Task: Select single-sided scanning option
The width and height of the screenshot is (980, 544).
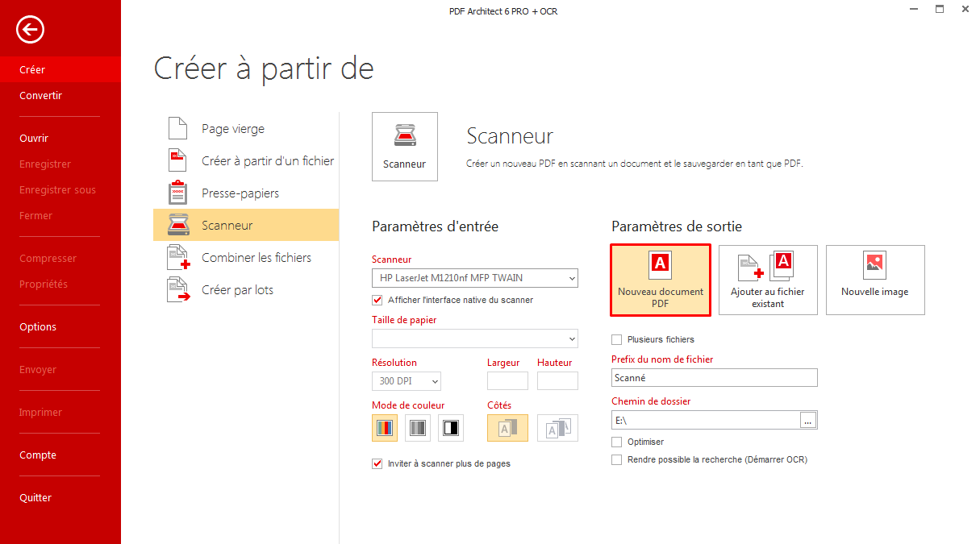Action: 507,428
